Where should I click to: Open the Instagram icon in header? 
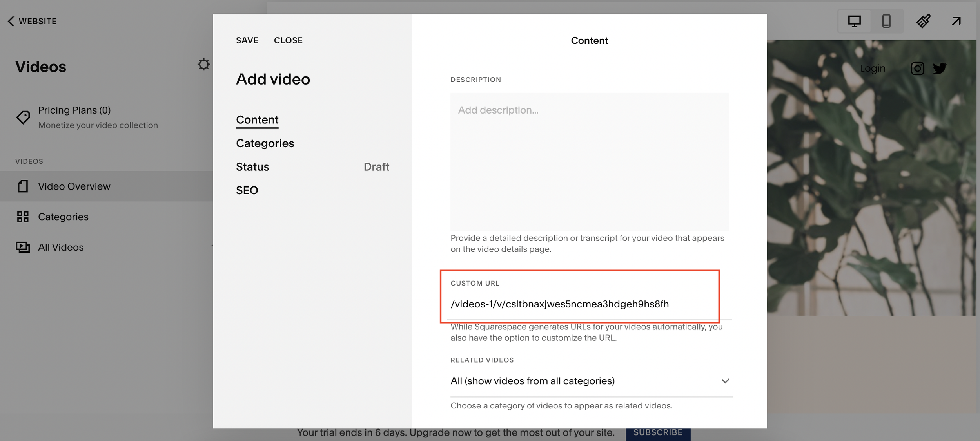click(x=917, y=69)
